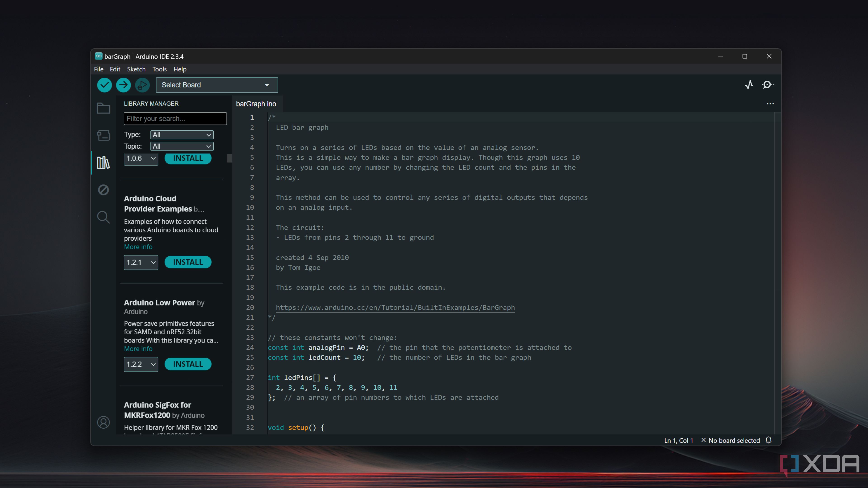This screenshot has width=868, height=488.
Task: Click the library list scrollbar thumb
Action: tap(229, 158)
